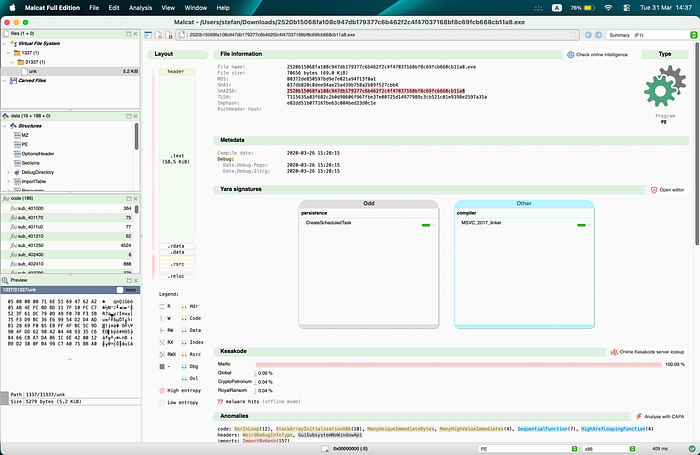This screenshot has width=700, height=455.
Task: Expand the ImportTable node
Action: [8, 181]
